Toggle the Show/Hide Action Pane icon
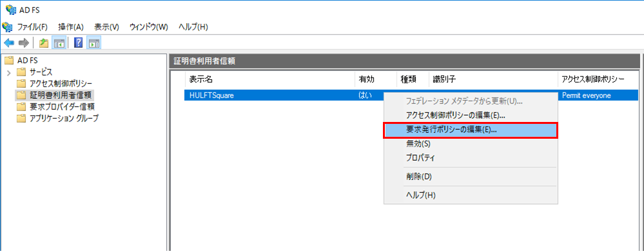The height and width of the screenshot is (251, 644). [x=94, y=43]
